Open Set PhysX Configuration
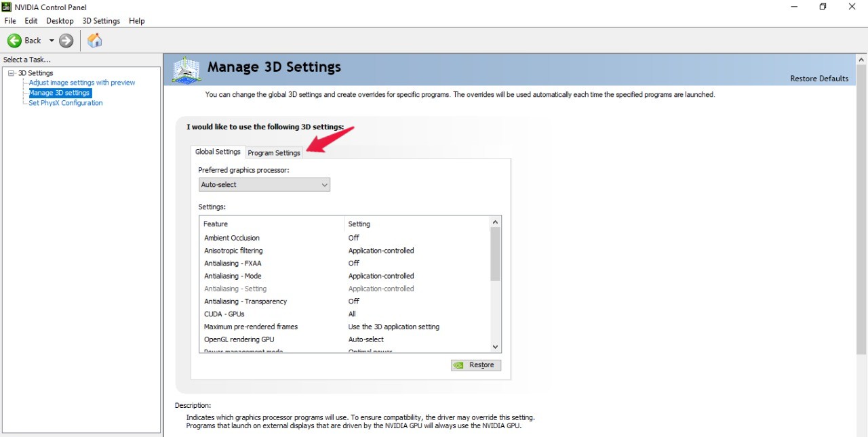 (x=66, y=103)
